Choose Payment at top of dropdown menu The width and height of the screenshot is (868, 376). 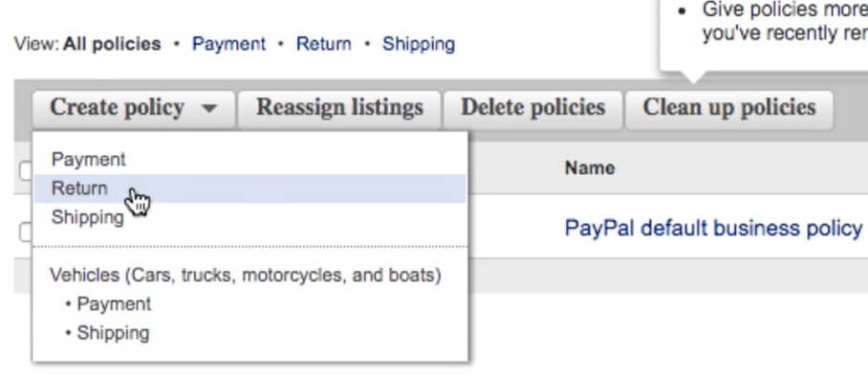89,160
